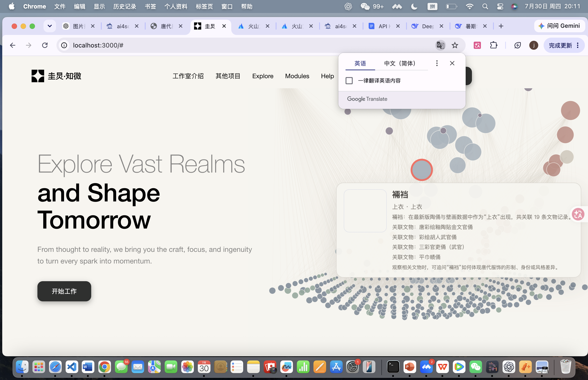Expand the tab search chevron dropdown
The width and height of the screenshot is (588, 380).
click(50, 26)
